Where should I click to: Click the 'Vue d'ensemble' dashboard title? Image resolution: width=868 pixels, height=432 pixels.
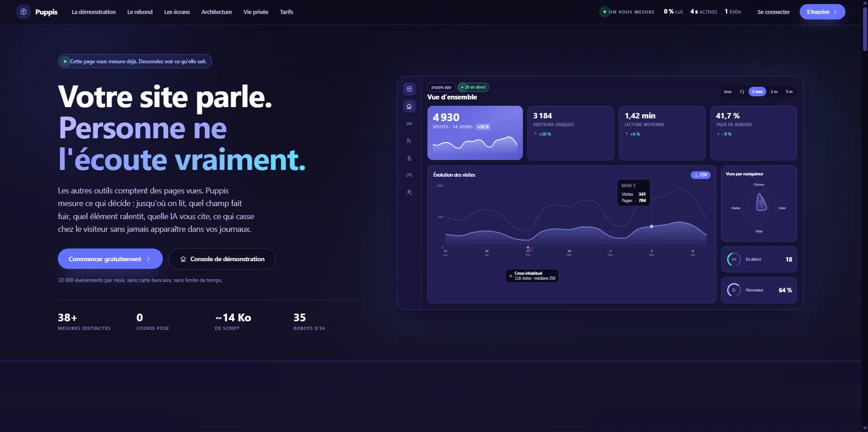pos(452,97)
